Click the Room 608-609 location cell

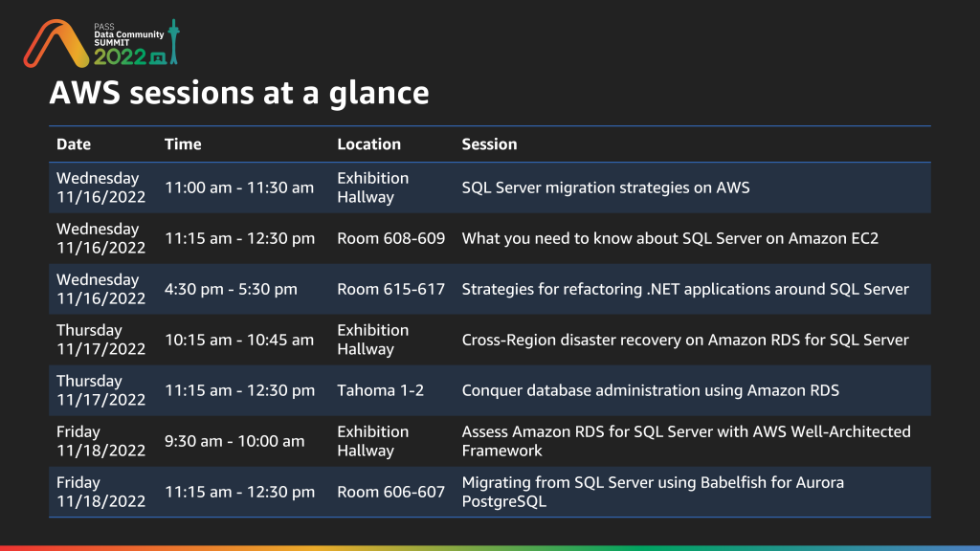[391, 238]
